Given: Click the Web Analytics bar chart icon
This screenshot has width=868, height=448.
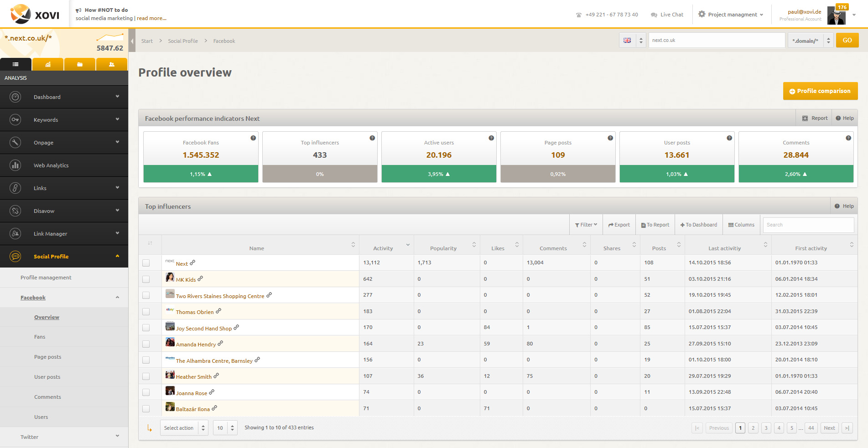Looking at the screenshot, I should click(x=16, y=165).
